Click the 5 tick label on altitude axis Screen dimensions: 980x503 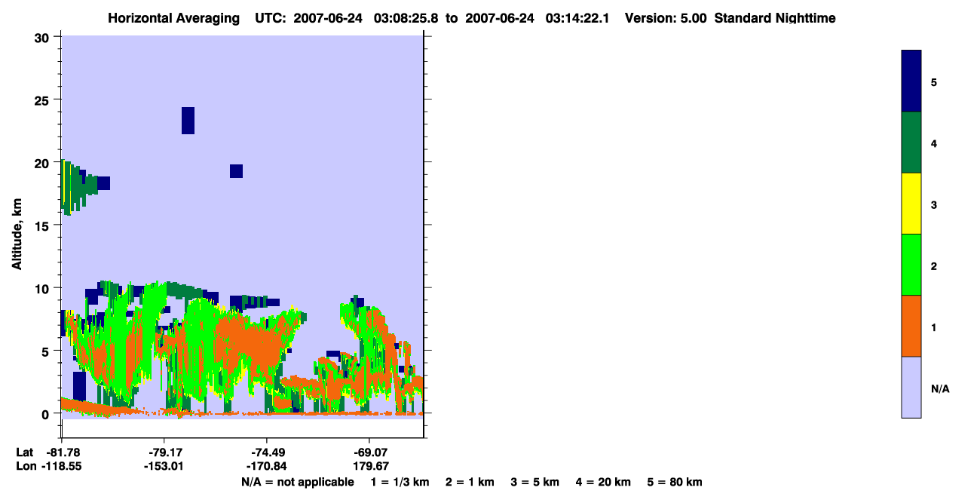pos(47,351)
